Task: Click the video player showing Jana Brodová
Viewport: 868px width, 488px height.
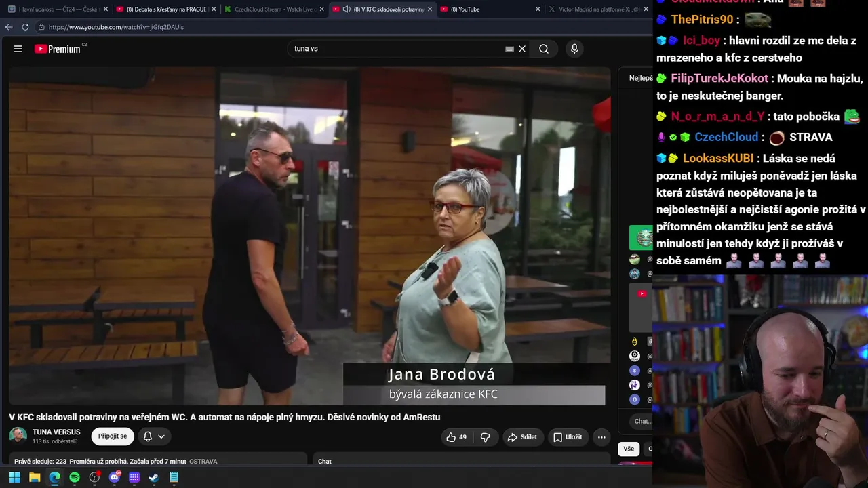Action: click(310, 236)
